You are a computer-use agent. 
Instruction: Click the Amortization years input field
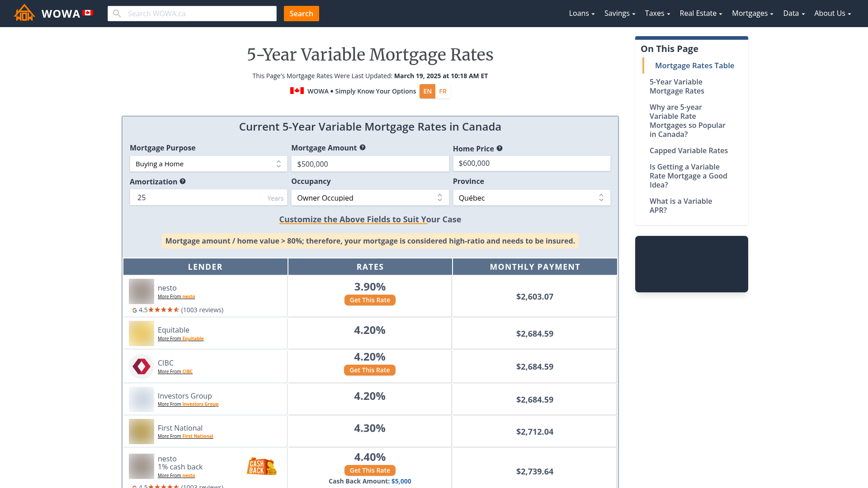coord(208,197)
